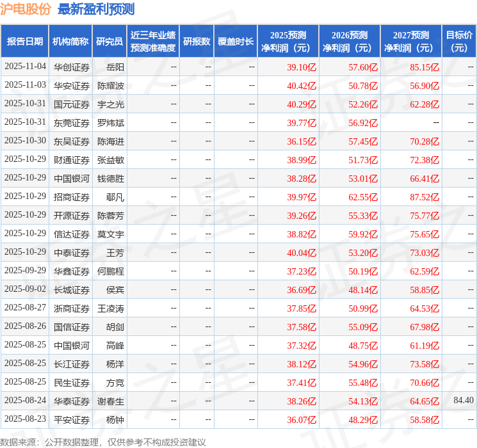The width and height of the screenshot is (477, 448).
Task: Click the 2026预测净利润 column header
Action: (350, 42)
